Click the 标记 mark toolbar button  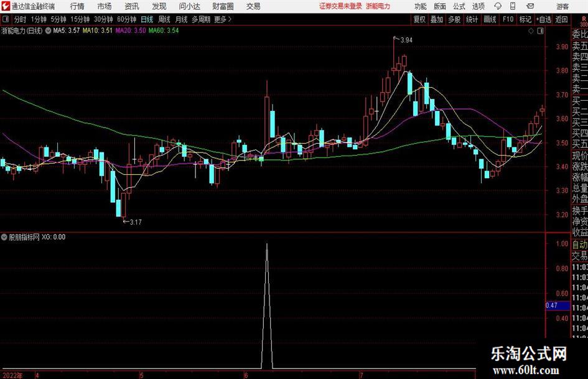(525, 19)
